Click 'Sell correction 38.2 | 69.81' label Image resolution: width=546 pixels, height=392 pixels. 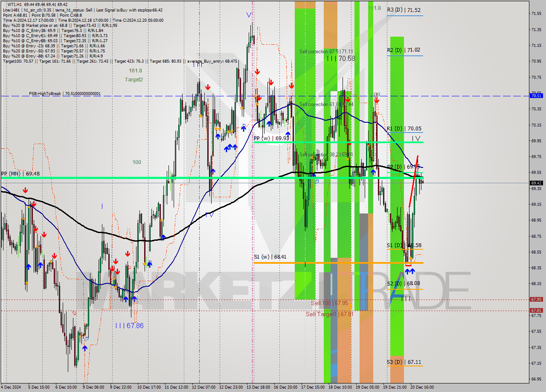326,154
